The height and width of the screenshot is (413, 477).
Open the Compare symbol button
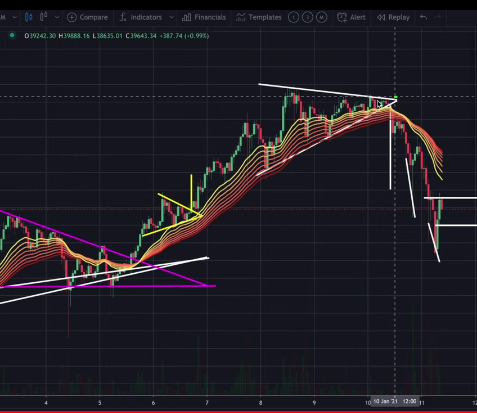tap(87, 17)
